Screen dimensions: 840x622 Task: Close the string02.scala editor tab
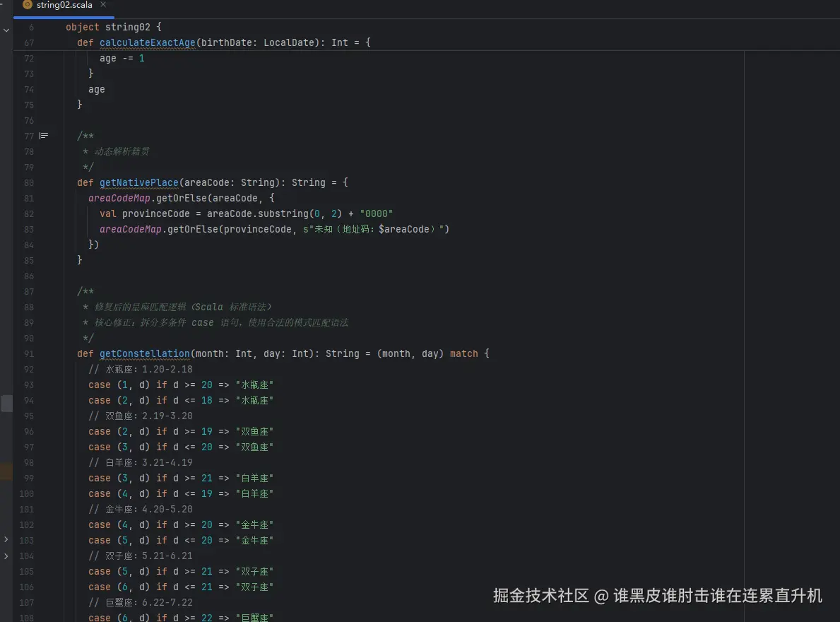103,4
